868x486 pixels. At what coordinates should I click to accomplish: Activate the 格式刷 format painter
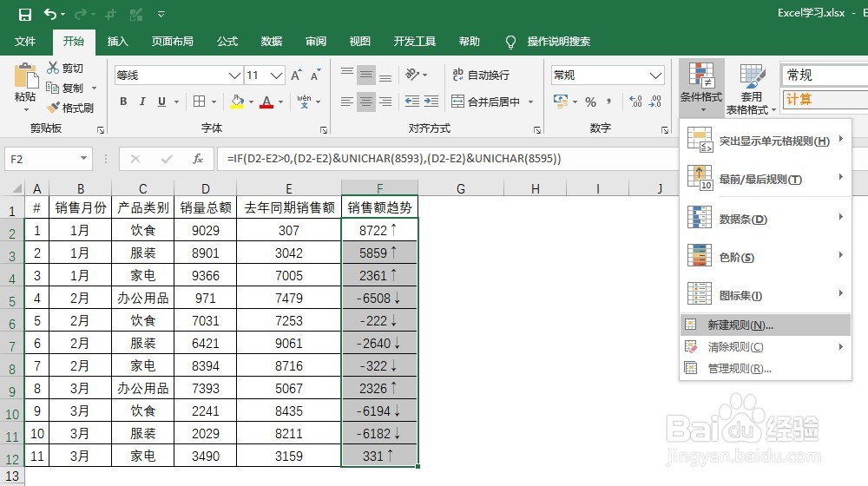pyautogui.click(x=70, y=108)
